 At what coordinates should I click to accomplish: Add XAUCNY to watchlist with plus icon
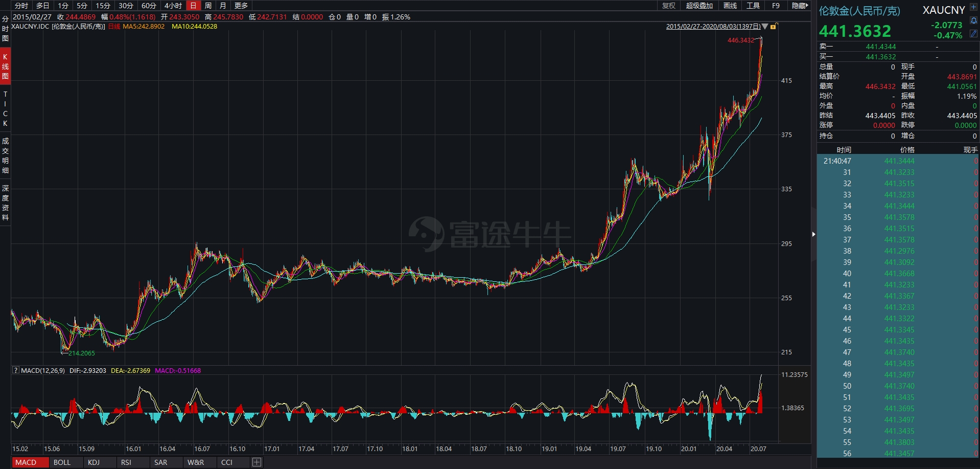coord(973,8)
